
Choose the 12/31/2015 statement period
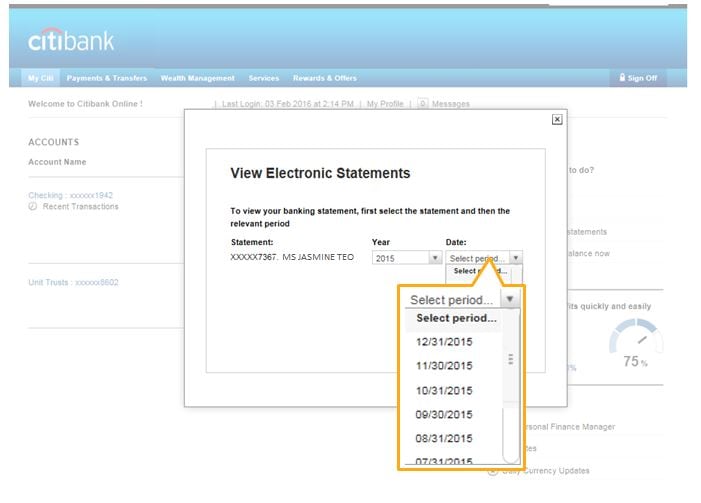pos(444,342)
